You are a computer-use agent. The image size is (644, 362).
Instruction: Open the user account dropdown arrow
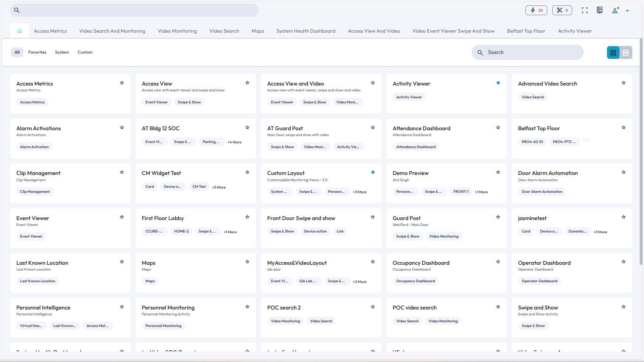[x=628, y=10]
